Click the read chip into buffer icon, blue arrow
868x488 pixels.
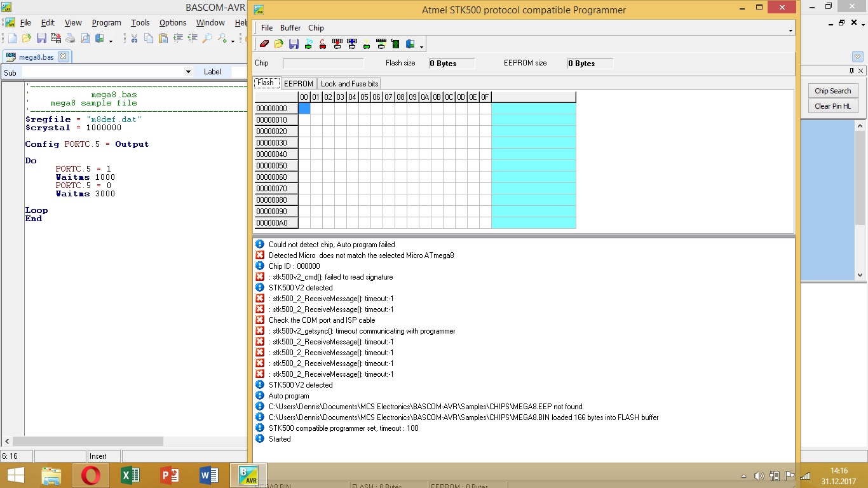click(352, 44)
